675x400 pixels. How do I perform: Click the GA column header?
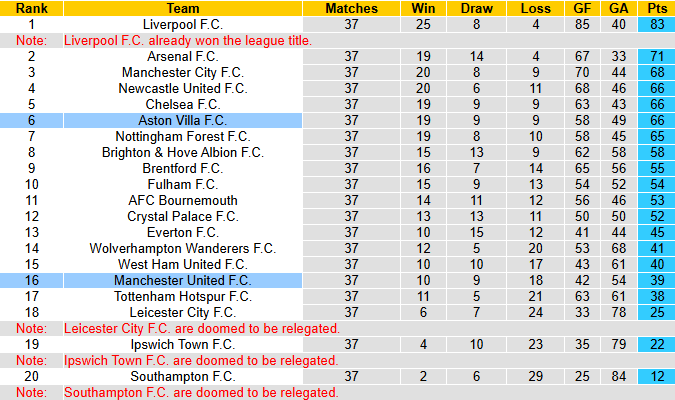(619, 8)
